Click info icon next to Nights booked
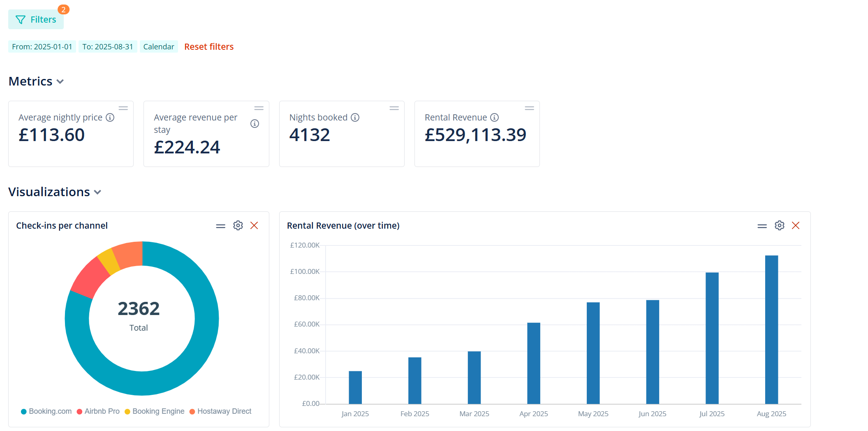The height and width of the screenshot is (431, 868). point(355,118)
